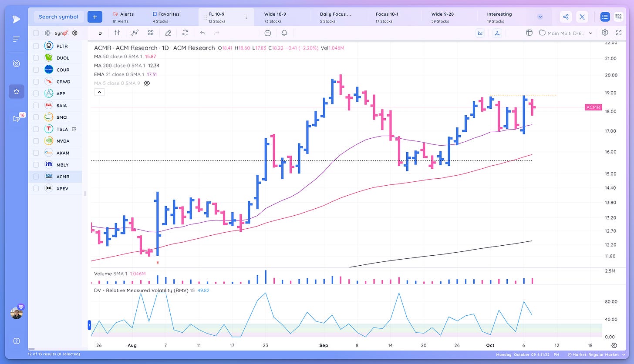Expand the blue lower-panel side handle
Screen dimensions: 634x364
coord(90,324)
